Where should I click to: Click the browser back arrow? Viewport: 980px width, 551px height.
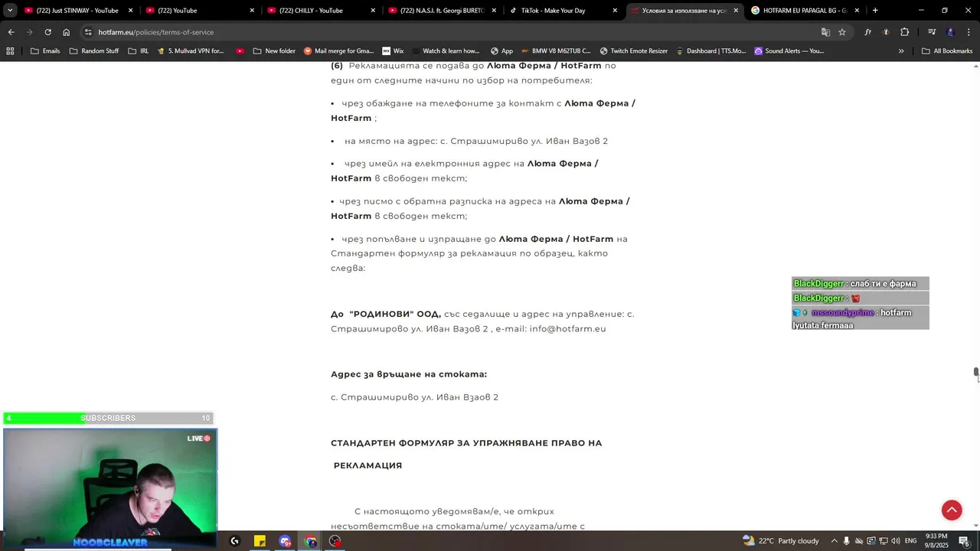pyautogui.click(x=11, y=32)
